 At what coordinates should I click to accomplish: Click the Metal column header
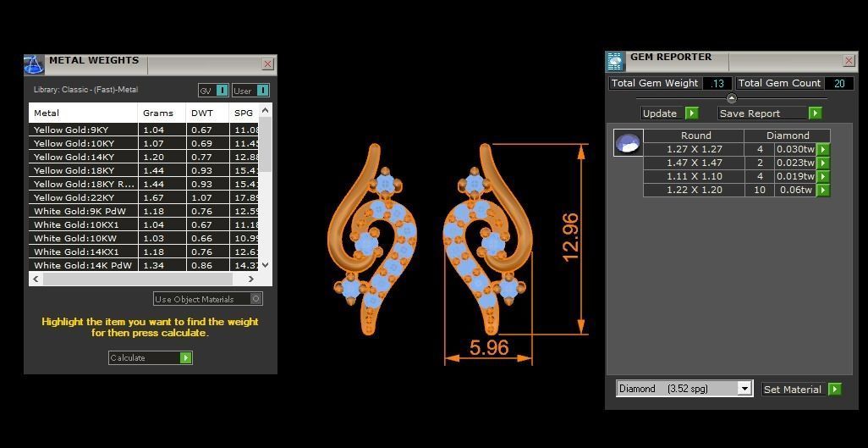coord(83,113)
